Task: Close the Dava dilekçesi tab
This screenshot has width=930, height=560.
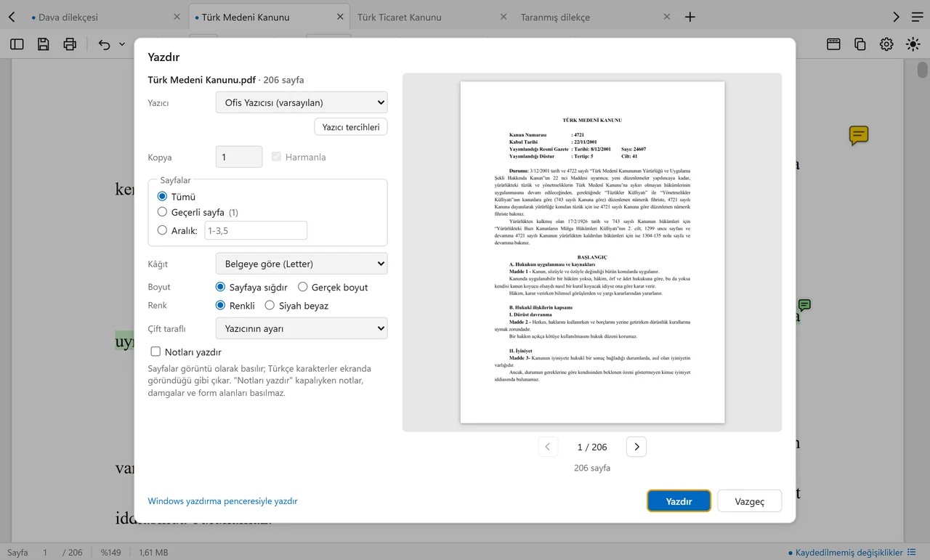Action: (178, 17)
